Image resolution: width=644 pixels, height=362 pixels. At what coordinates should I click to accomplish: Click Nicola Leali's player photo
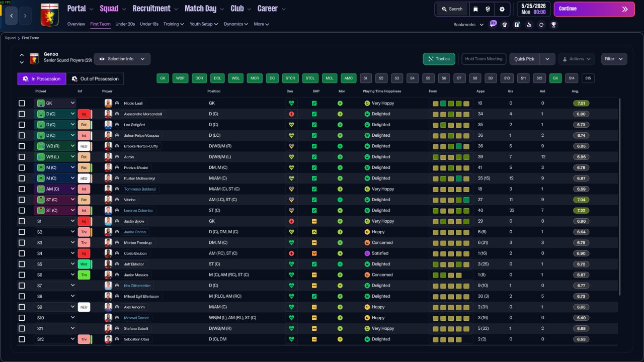108,103
